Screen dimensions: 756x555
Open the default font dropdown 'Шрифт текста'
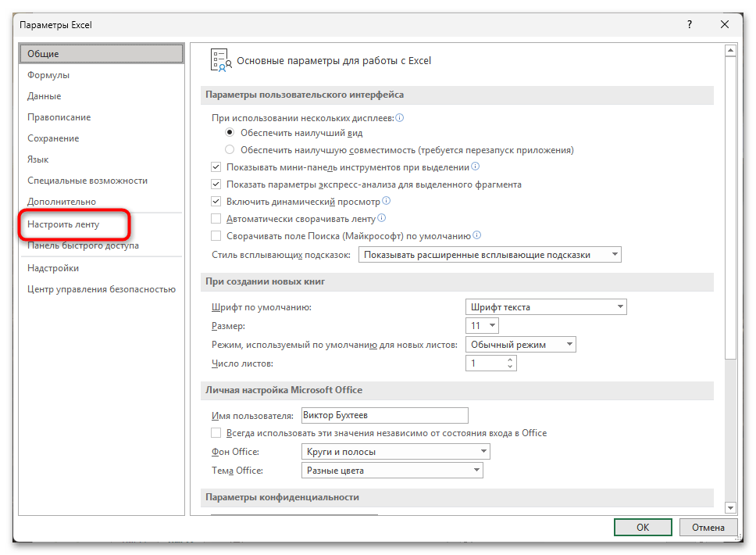tap(619, 306)
